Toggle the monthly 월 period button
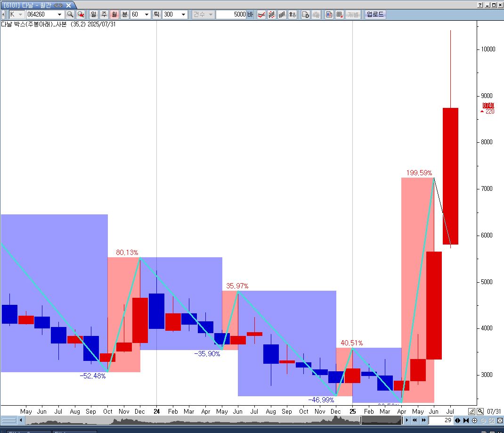This screenshot has width=504, height=433. coord(114,15)
